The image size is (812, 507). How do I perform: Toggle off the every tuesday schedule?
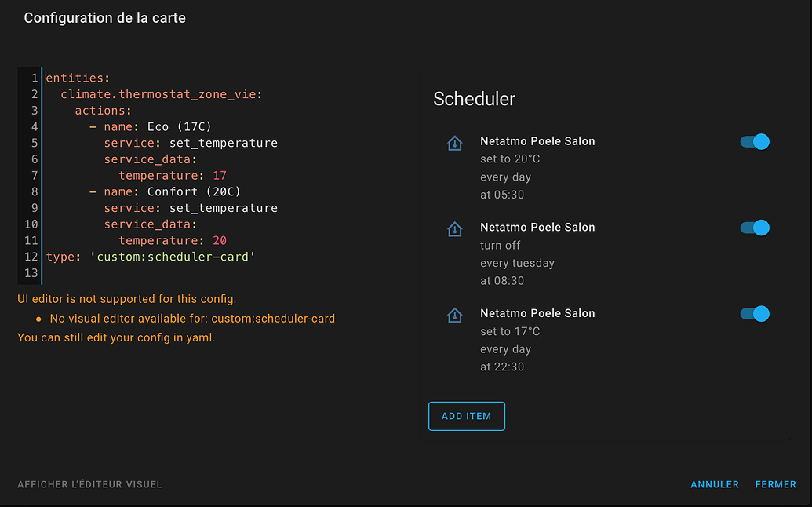click(x=754, y=228)
